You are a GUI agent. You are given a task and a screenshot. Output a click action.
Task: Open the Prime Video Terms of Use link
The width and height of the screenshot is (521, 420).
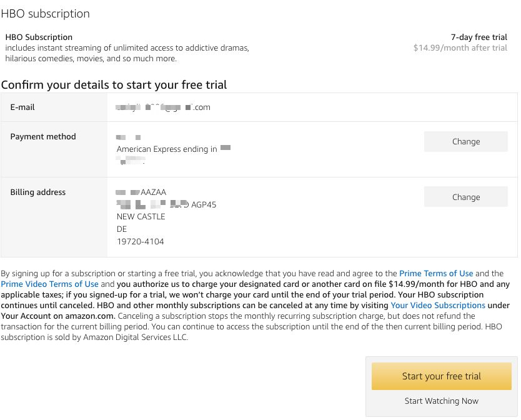(49, 284)
